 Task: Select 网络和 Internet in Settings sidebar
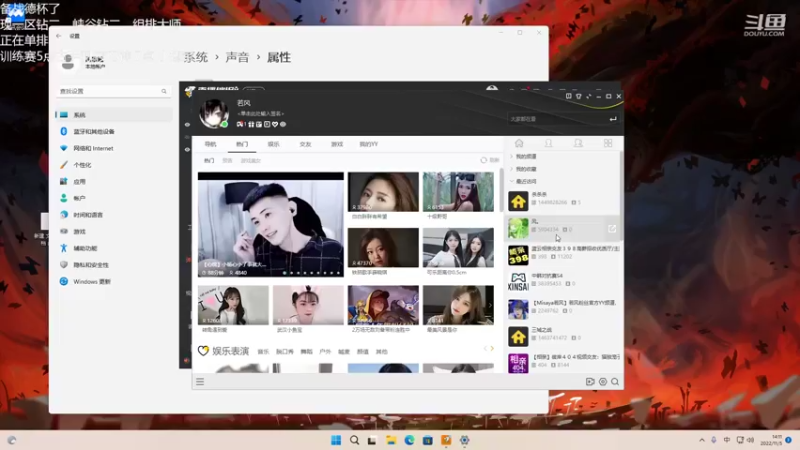click(114, 148)
